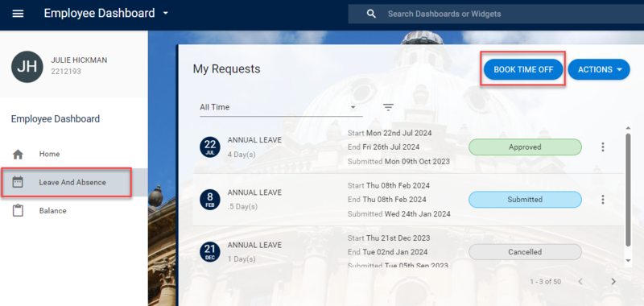This screenshot has width=644, height=306.
Task: Open options for 8 Feb leave request
Action: click(x=602, y=200)
